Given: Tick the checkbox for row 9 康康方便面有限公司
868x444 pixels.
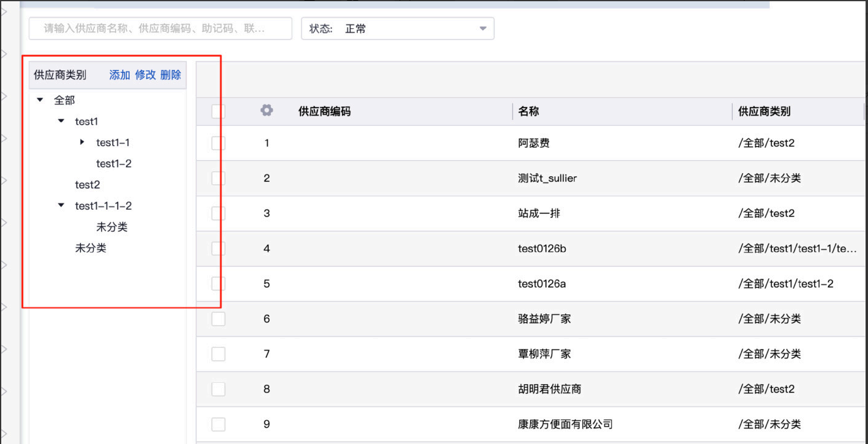Looking at the screenshot, I should pos(218,424).
